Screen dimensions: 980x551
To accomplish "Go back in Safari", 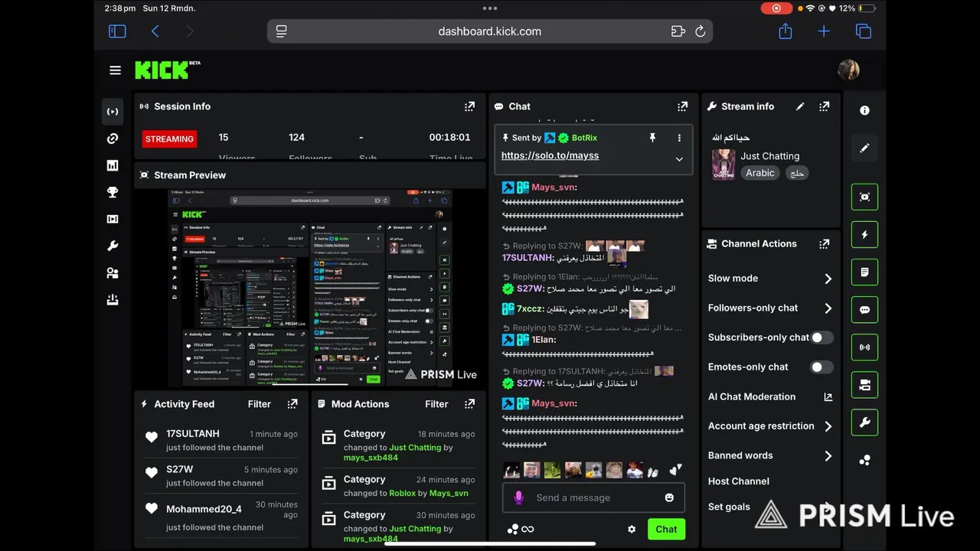I will coord(155,31).
